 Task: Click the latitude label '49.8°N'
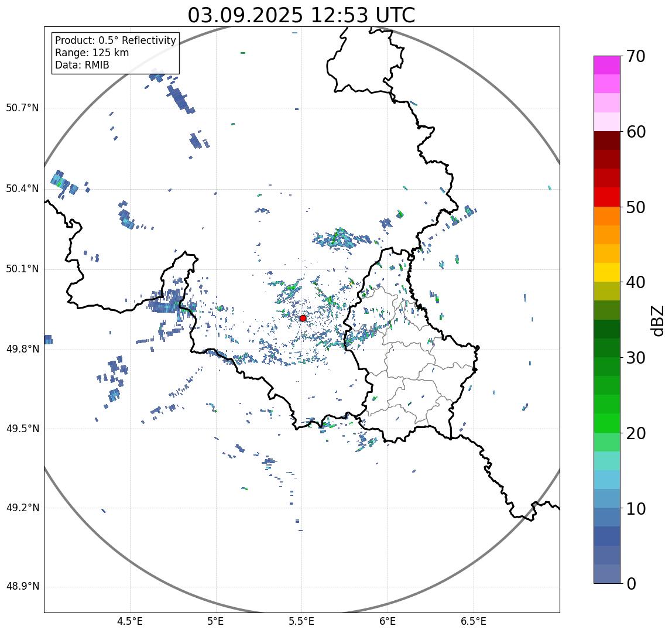pos(22,349)
